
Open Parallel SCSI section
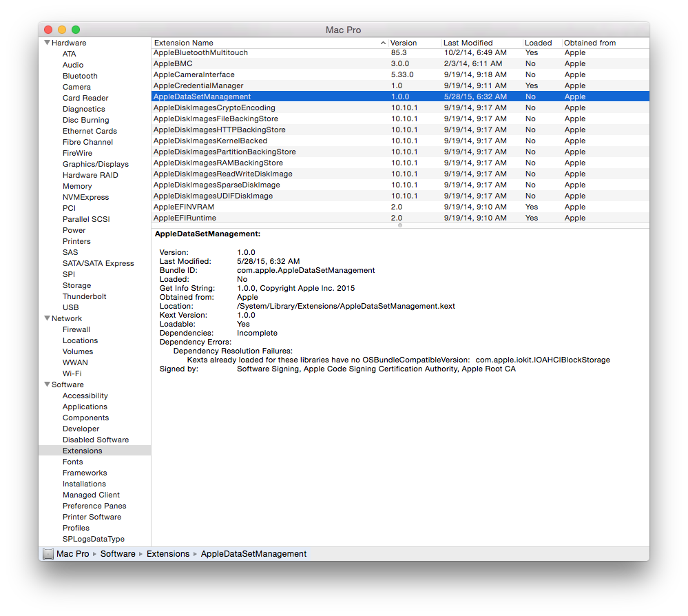[86, 219]
